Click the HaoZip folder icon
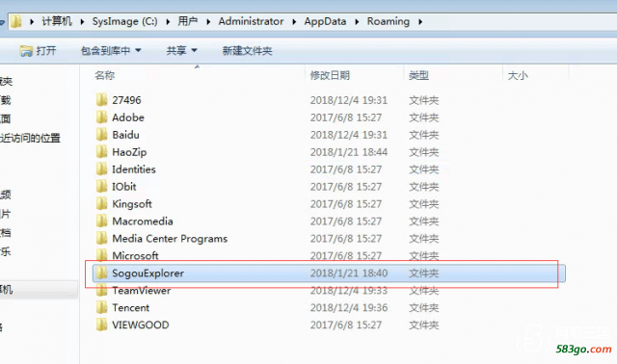617x364 pixels. (x=101, y=152)
